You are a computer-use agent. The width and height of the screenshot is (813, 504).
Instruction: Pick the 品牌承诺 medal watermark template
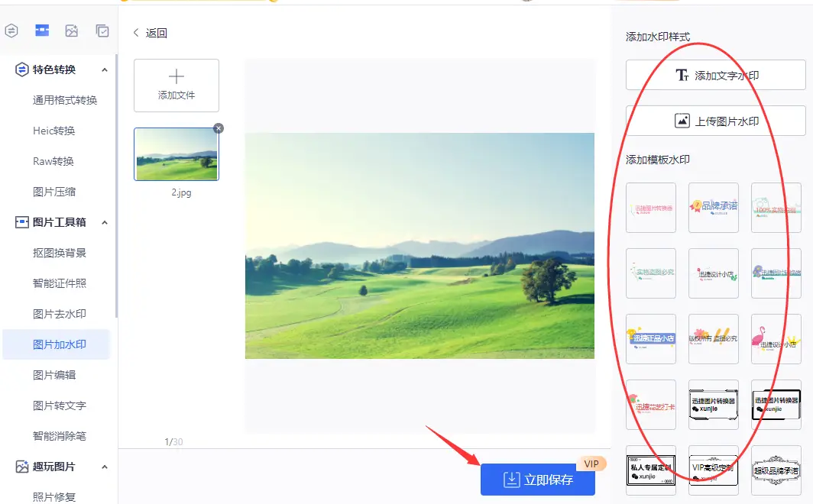coord(713,207)
